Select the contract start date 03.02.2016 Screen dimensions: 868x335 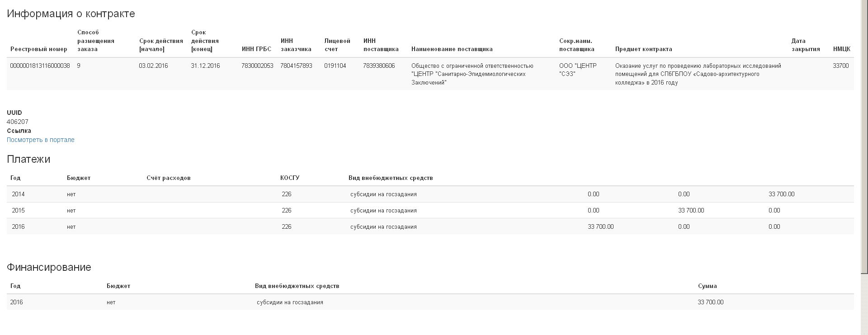[x=153, y=66]
